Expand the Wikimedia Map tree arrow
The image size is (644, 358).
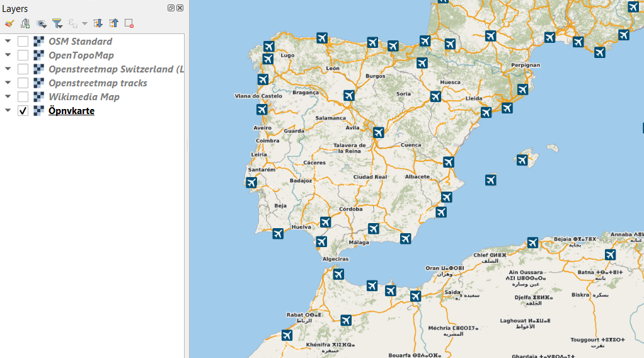pos(8,96)
